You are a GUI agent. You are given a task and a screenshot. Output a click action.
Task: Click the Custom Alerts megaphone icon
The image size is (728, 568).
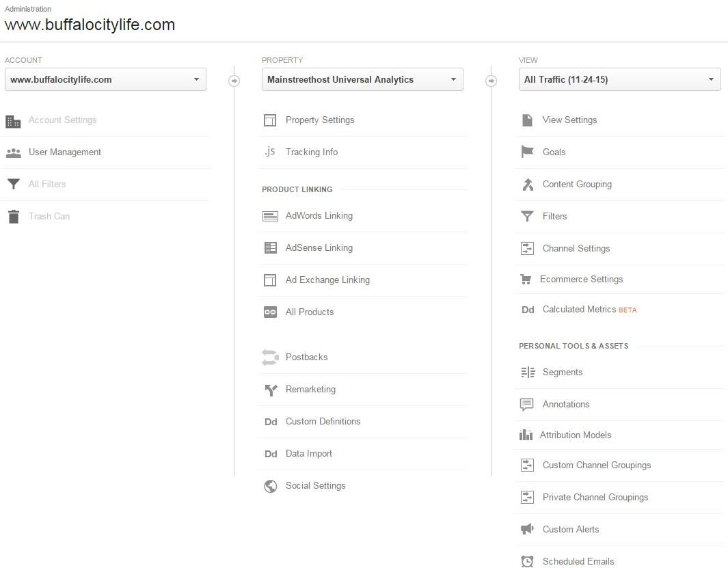pyautogui.click(x=526, y=529)
